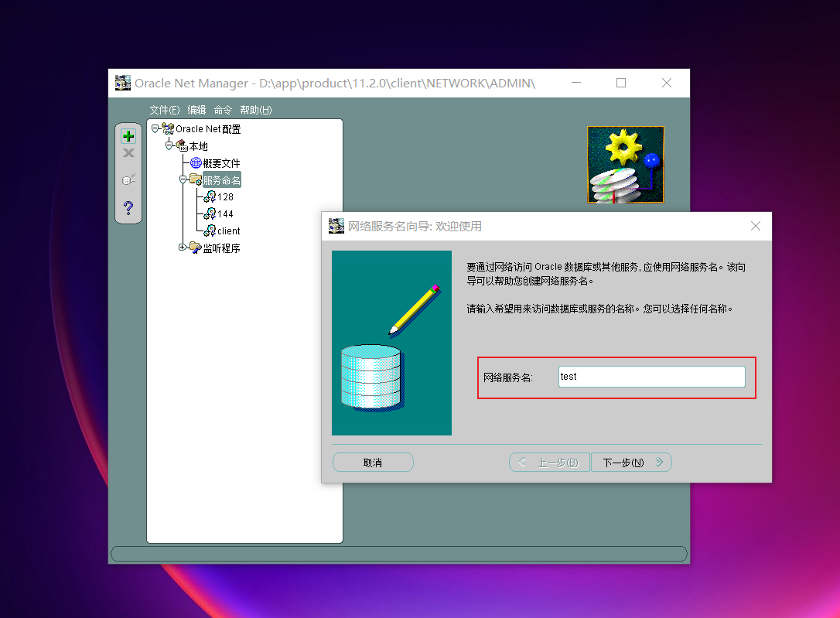Select the 本地 tree label

pyautogui.click(x=198, y=146)
